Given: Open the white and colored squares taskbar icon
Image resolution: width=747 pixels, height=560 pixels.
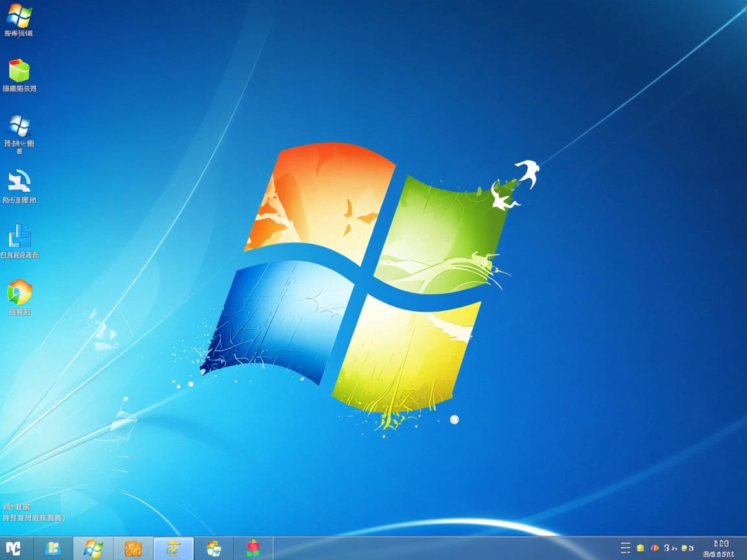Looking at the screenshot, I should tap(213, 548).
